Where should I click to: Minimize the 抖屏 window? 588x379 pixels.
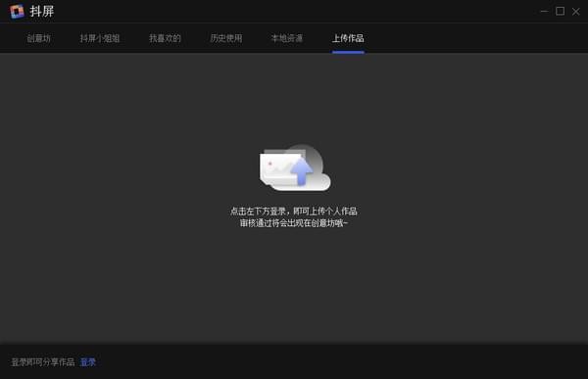(x=544, y=11)
